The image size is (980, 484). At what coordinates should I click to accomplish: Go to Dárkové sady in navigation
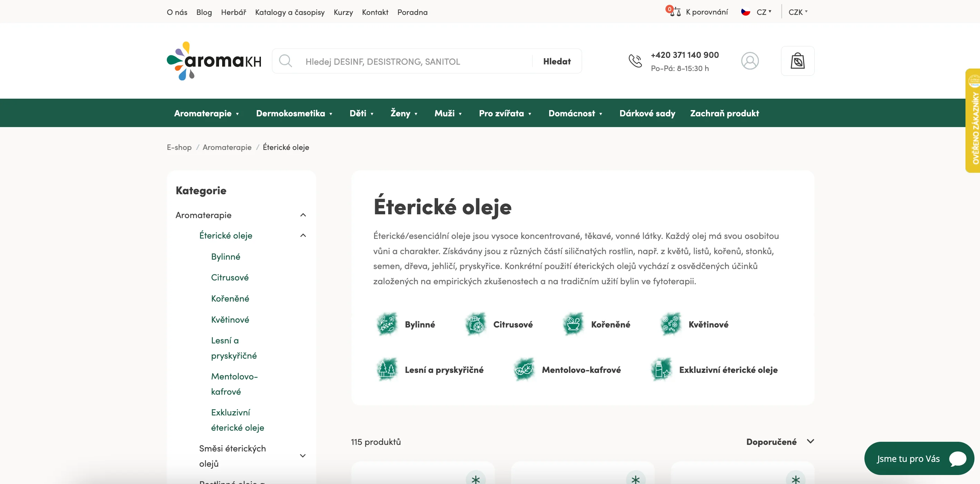(647, 113)
